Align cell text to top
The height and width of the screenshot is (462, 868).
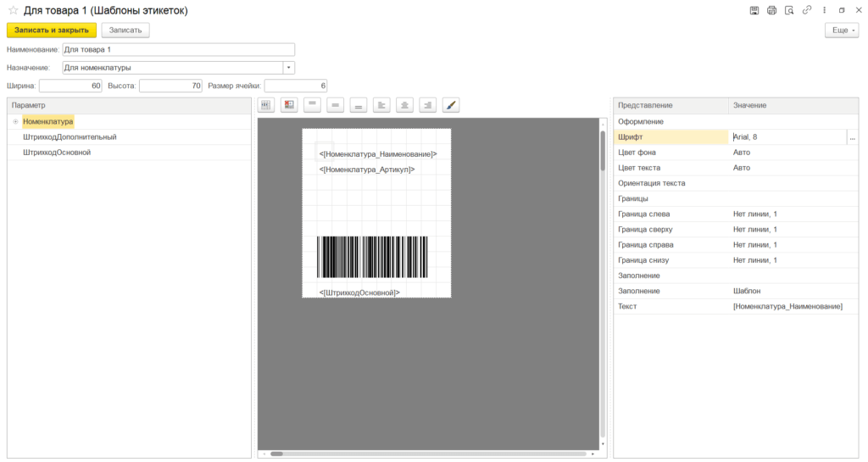[x=312, y=105]
